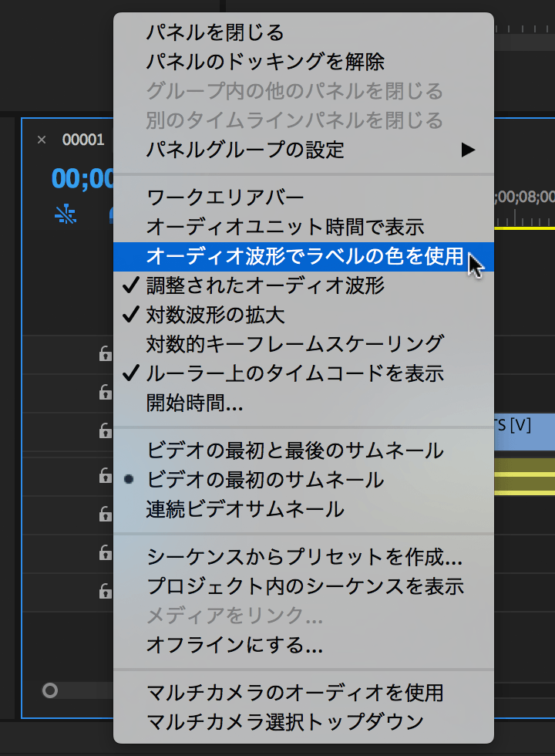Toggle ワークエリアバー option
This screenshot has width=555, height=756.
tap(304, 197)
